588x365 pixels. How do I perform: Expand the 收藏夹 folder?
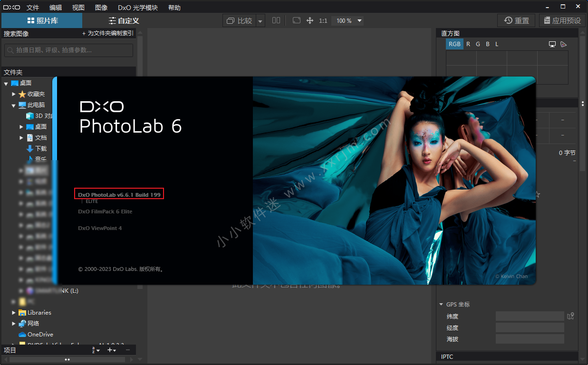[x=14, y=94]
